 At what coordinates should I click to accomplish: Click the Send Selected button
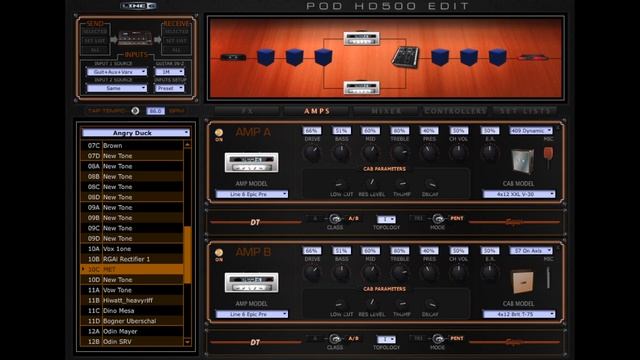click(95, 31)
